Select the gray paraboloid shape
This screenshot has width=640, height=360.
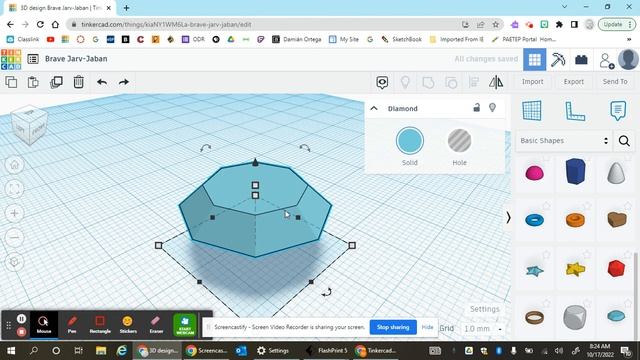(616, 173)
